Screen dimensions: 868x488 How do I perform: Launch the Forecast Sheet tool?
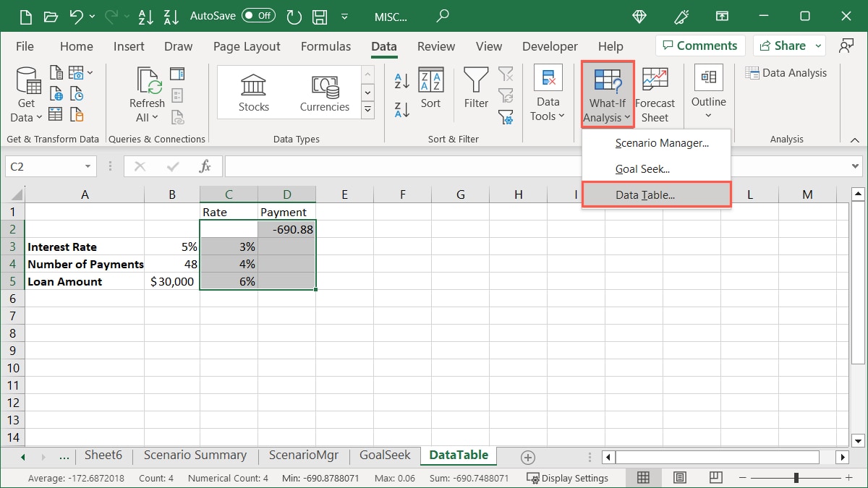pos(655,93)
